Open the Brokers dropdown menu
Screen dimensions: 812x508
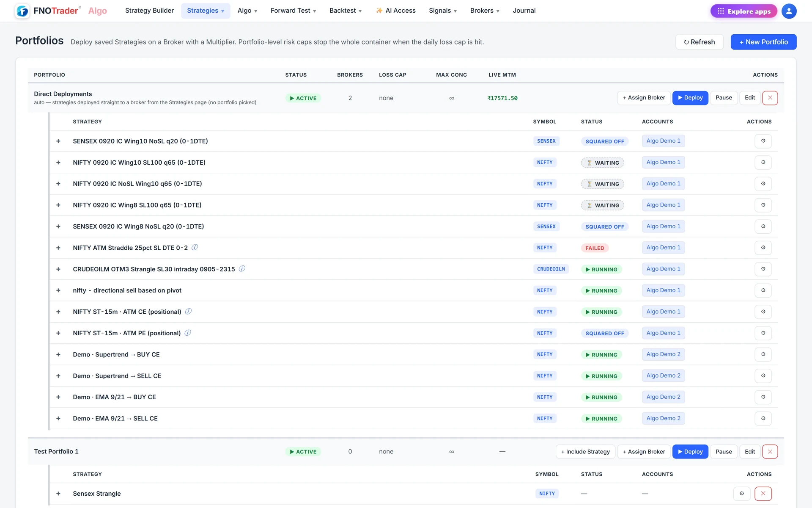[x=485, y=11]
